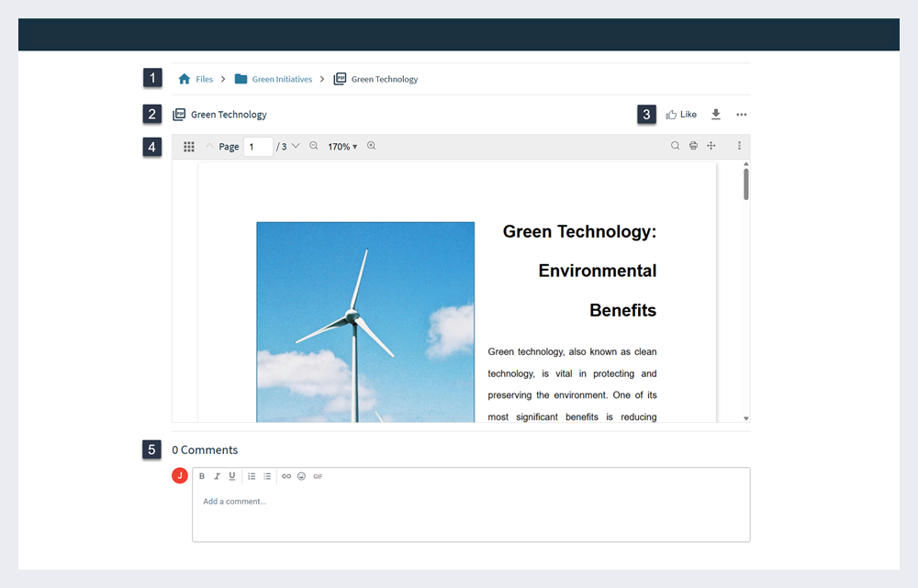Click the scrollbar up arrow in viewer
The image size is (918, 588).
coord(745,164)
